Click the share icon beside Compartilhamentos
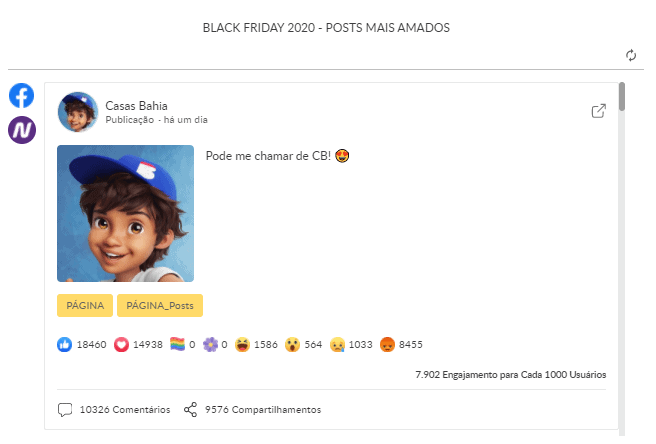 point(191,409)
